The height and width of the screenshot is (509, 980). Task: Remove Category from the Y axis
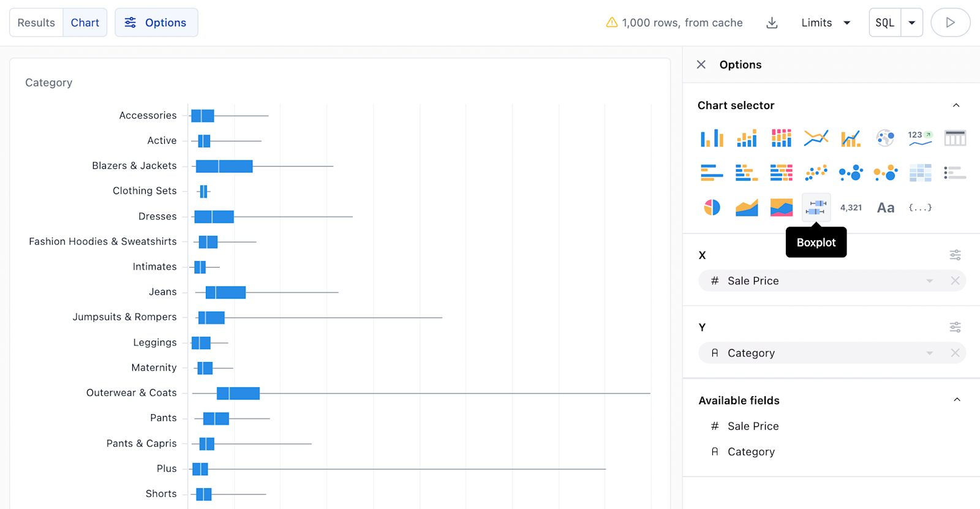pos(955,353)
